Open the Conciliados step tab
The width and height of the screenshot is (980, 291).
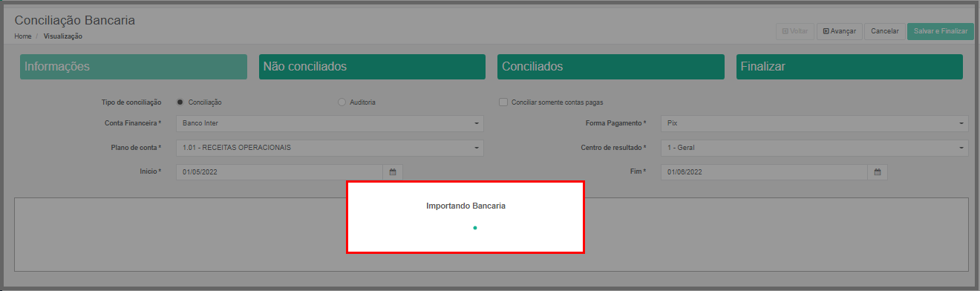tap(611, 67)
